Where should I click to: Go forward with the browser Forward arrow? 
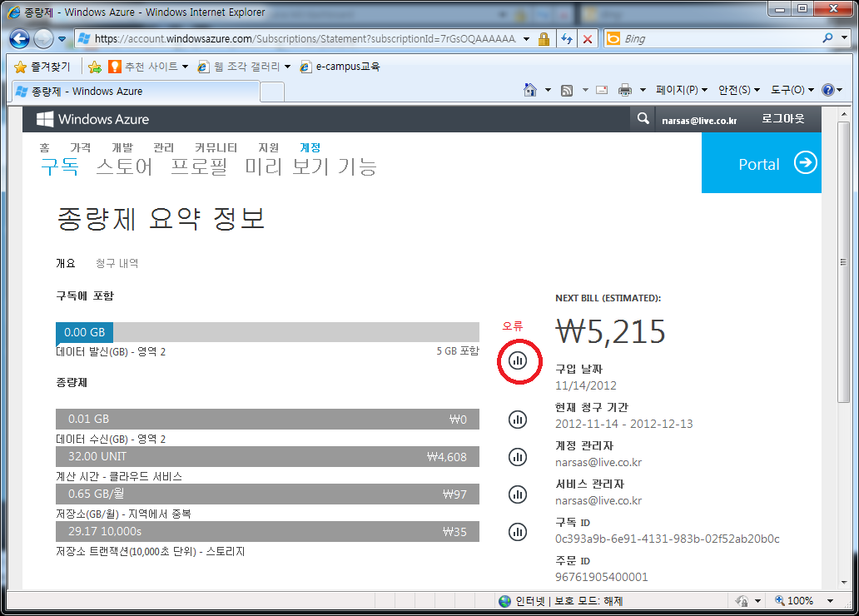pyautogui.click(x=44, y=39)
